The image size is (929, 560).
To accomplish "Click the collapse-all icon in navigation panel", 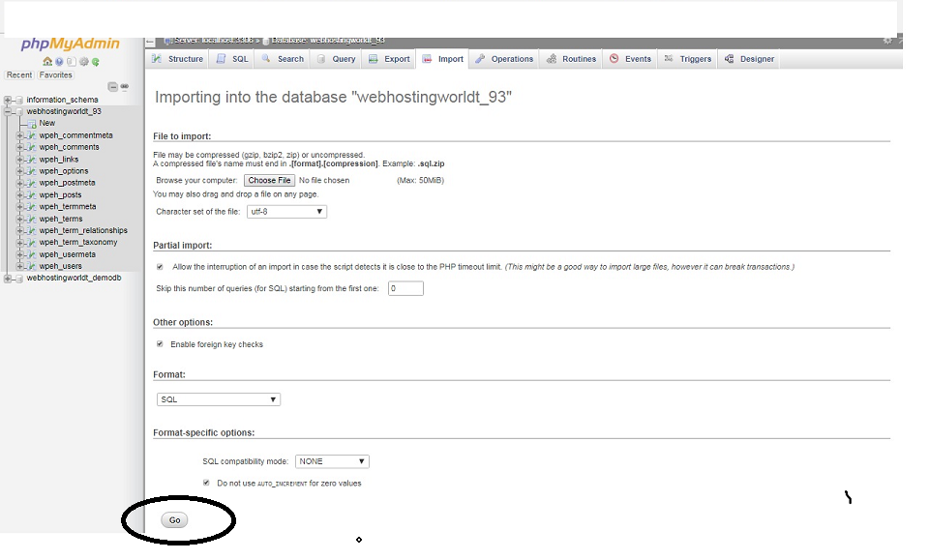I will click(112, 87).
